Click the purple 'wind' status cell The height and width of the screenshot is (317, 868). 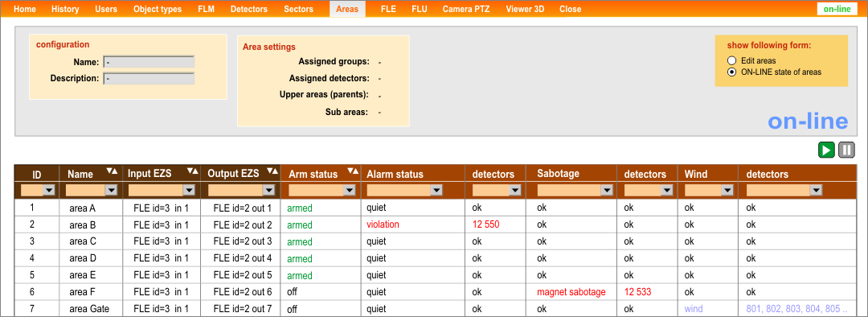pyautogui.click(x=694, y=309)
